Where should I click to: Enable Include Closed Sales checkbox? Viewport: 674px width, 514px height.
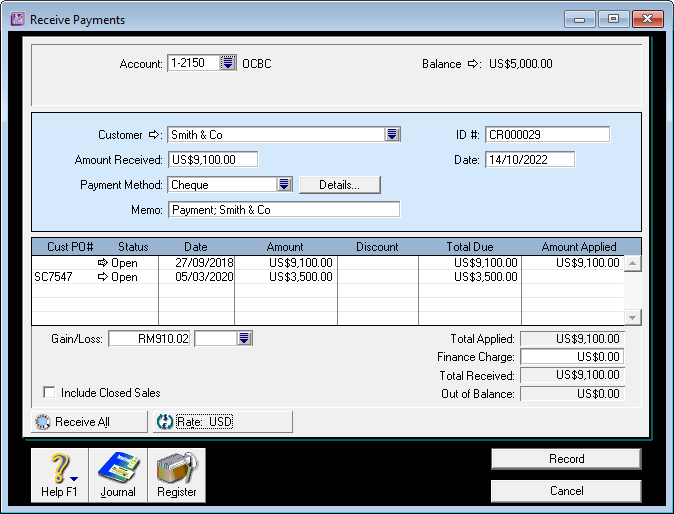pyautogui.click(x=50, y=393)
